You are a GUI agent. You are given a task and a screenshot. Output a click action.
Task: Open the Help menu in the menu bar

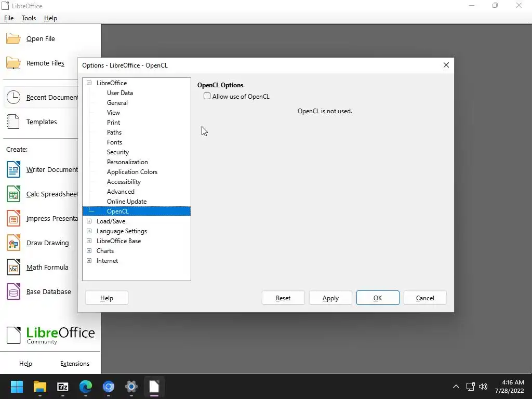[50, 18]
